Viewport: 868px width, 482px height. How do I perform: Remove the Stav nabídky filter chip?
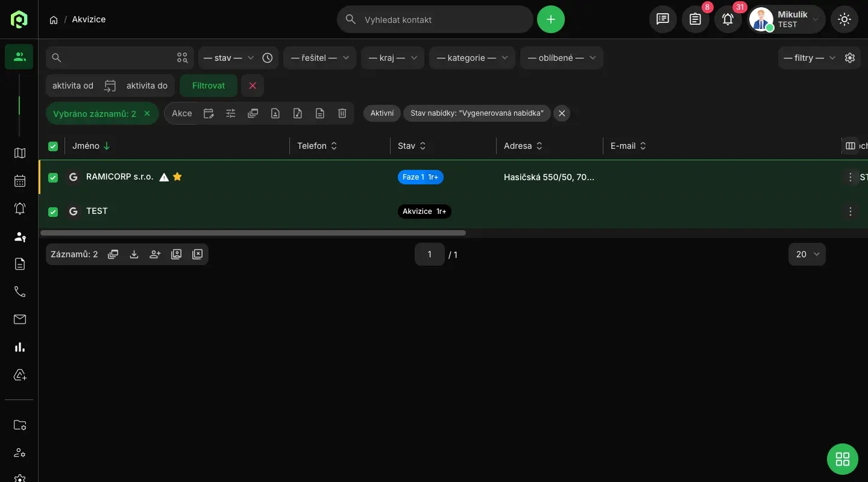tap(561, 113)
